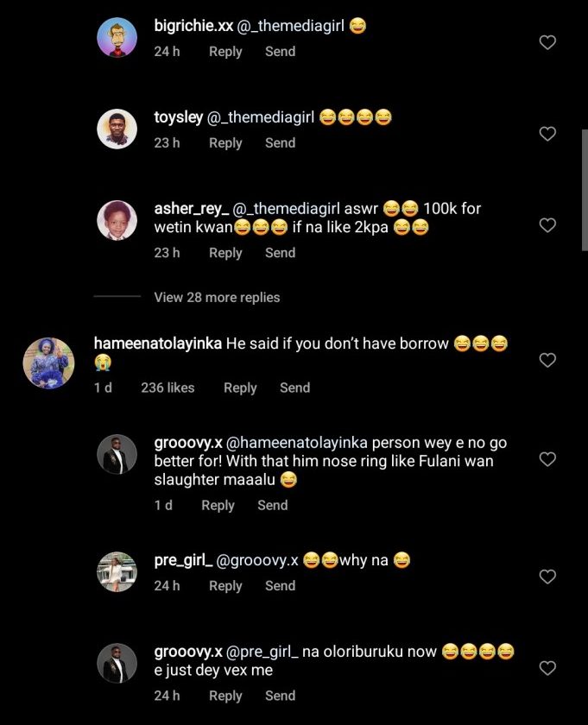
Task: Open bigrichie.xx's profile picture
Action: click(117, 38)
